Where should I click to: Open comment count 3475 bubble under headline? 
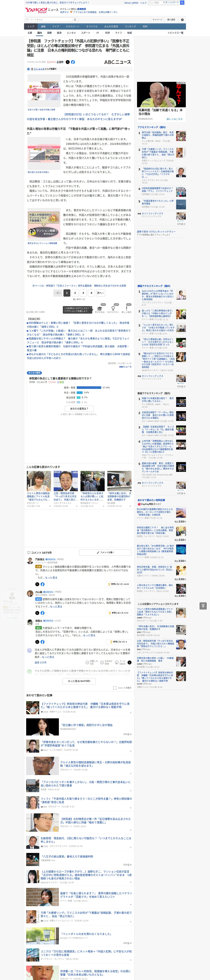[52, 62]
